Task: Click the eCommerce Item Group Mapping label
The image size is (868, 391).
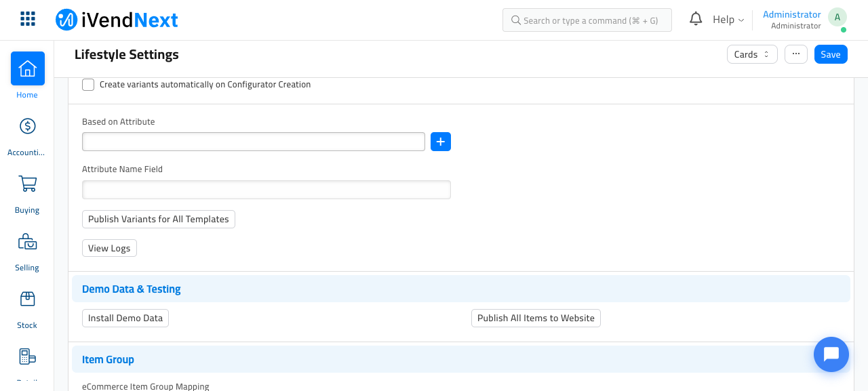Action: point(146,386)
